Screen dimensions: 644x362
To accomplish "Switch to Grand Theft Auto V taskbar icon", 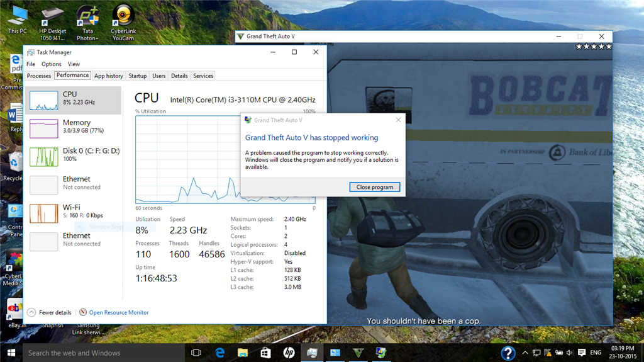I will (358, 353).
